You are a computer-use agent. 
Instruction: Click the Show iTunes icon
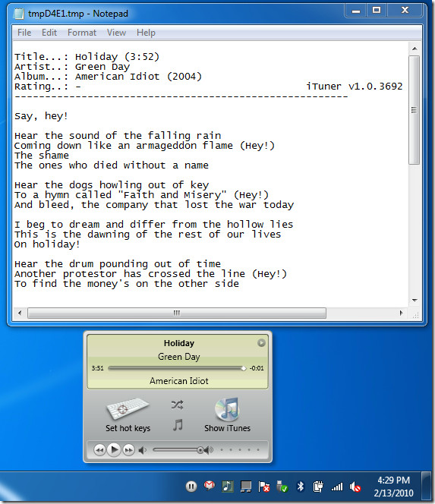(227, 409)
